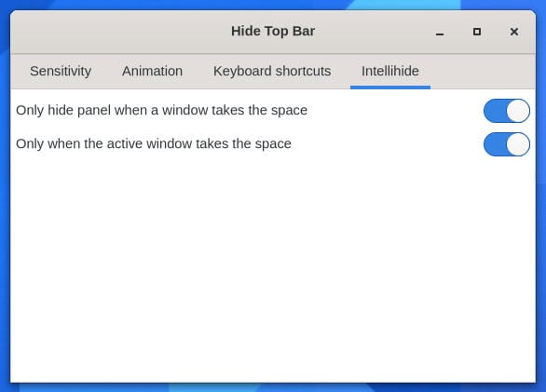Minimize the Hide Top Bar window
The height and width of the screenshot is (392, 546).
pos(440,32)
